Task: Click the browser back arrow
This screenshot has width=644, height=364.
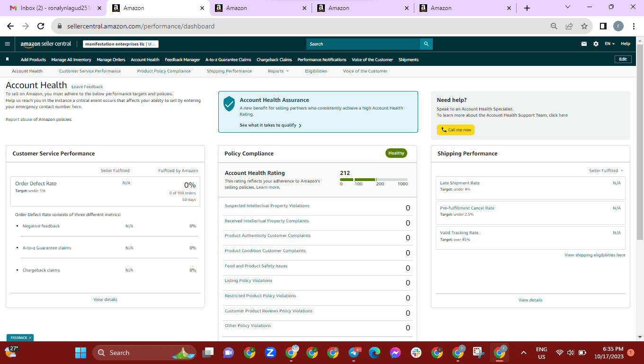Action: (10, 26)
